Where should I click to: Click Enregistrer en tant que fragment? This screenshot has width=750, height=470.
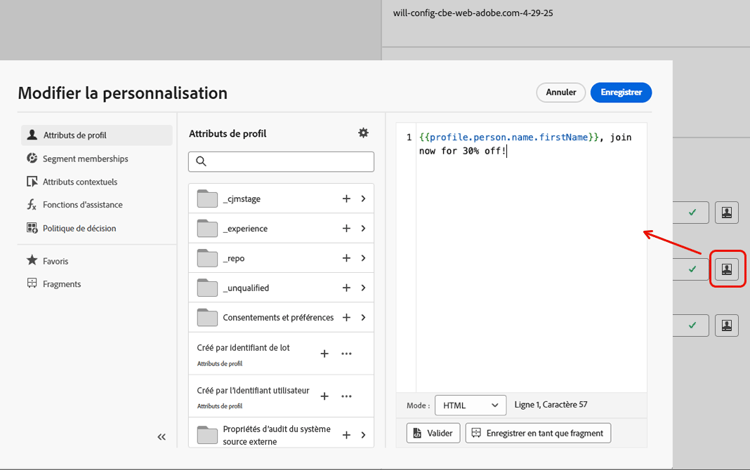[538, 433]
